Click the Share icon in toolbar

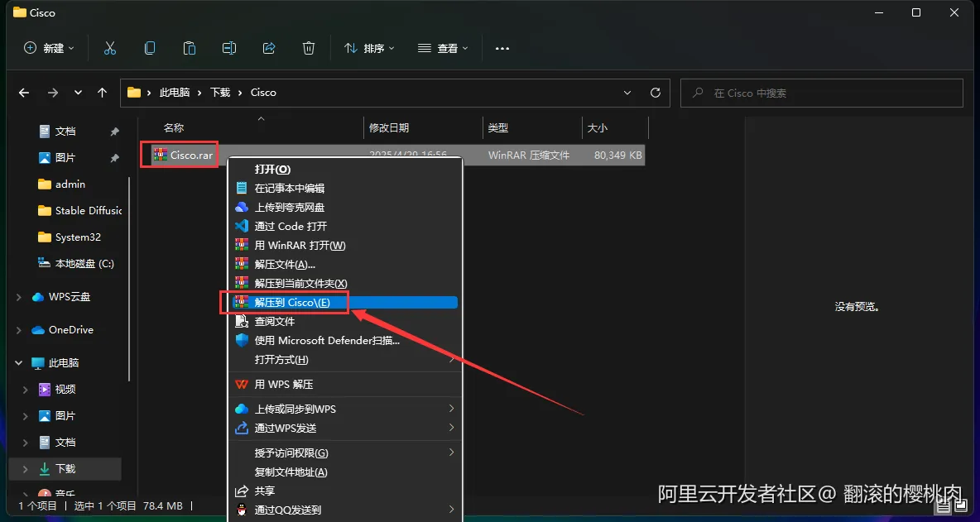269,48
